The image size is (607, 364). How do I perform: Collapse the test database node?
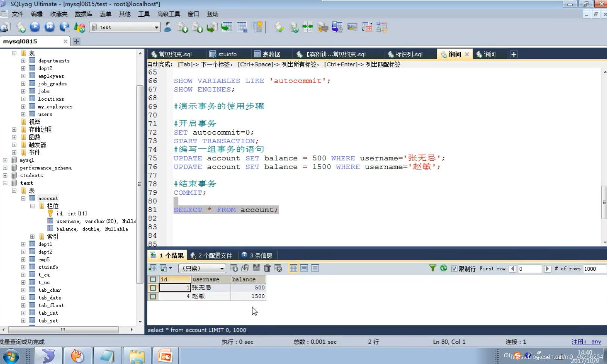pos(5,183)
